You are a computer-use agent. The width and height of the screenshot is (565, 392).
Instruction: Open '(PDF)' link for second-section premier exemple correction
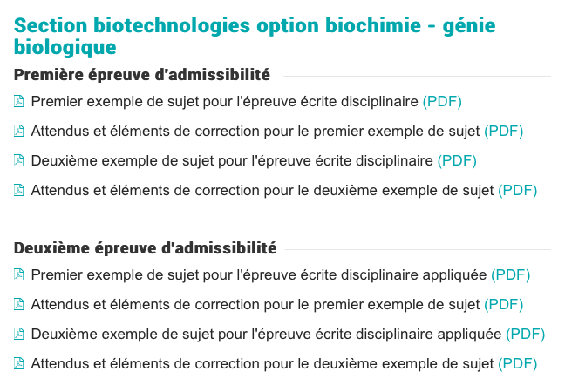tap(503, 305)
